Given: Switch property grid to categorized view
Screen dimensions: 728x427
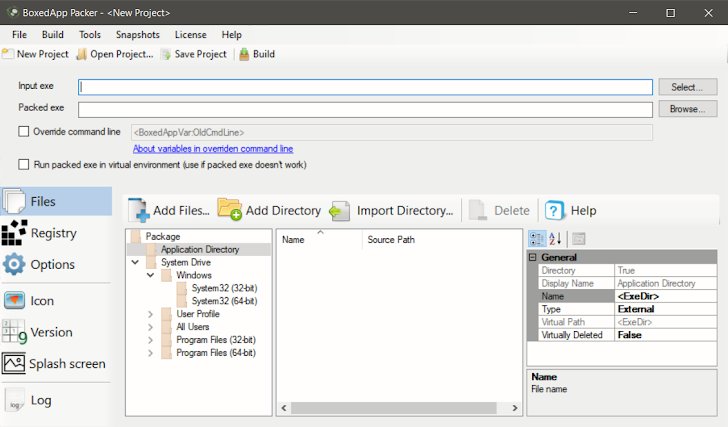Looking at the screenshot, I should pyautogui.click(x=537, y=239).
